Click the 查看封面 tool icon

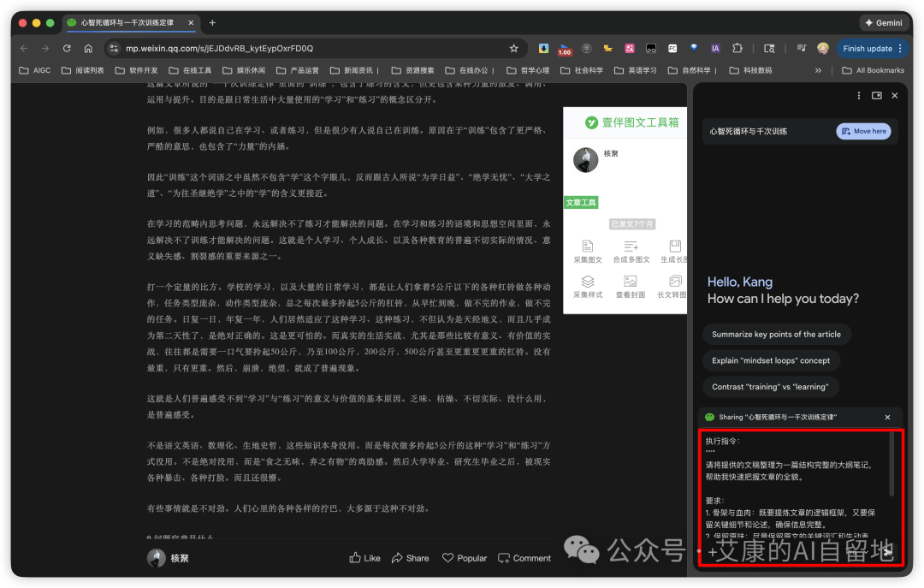point(630,287)
